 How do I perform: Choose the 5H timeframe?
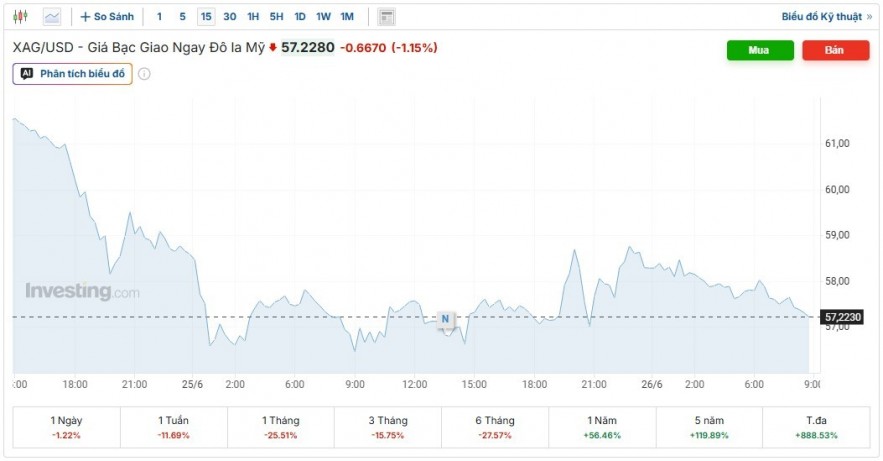point(277,17)
